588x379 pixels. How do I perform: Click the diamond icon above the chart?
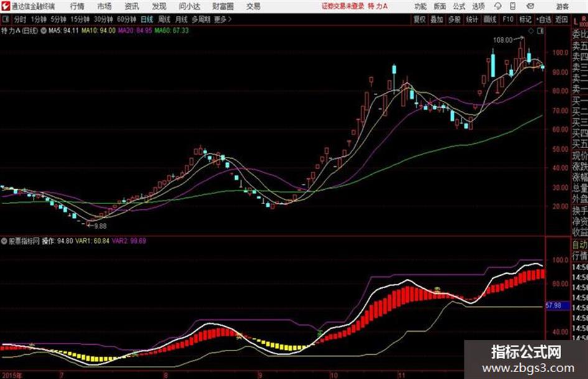click(531, 31)
